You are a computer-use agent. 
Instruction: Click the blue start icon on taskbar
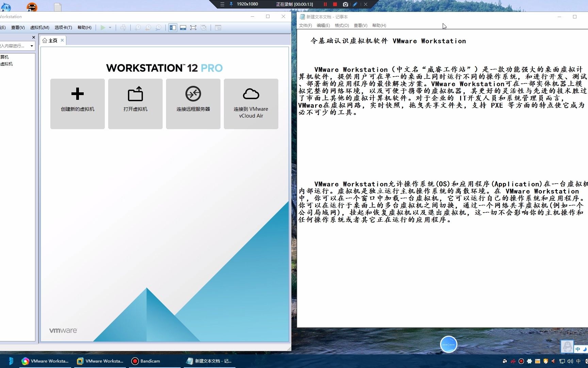tap(11, 361)
